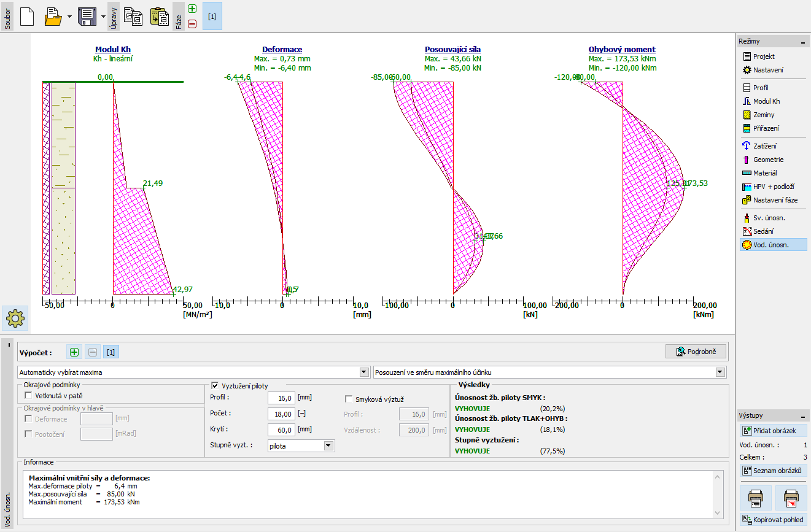The height and width of the screenshot is (532, 811).
Task: Open the Geometrie mode
Action: [x=772, y=160]
